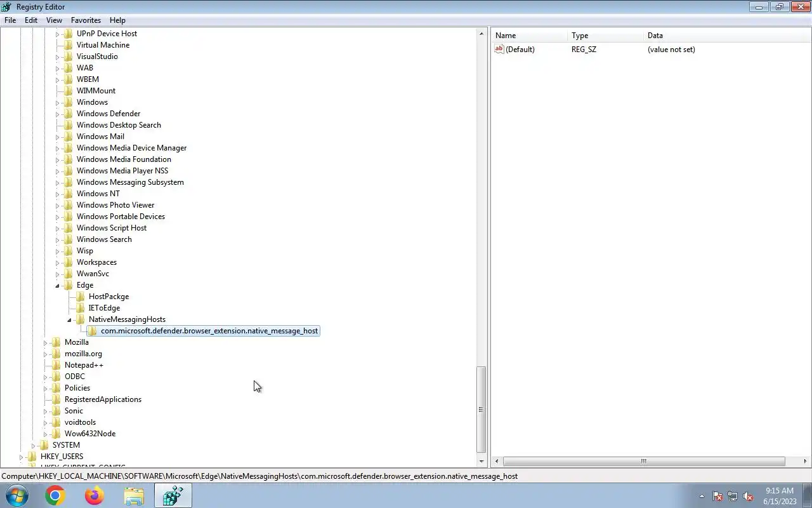Viewport: 812px width, 508px height.
Task: Click the Action Center flag tray icon
Action: coord(718,497)
